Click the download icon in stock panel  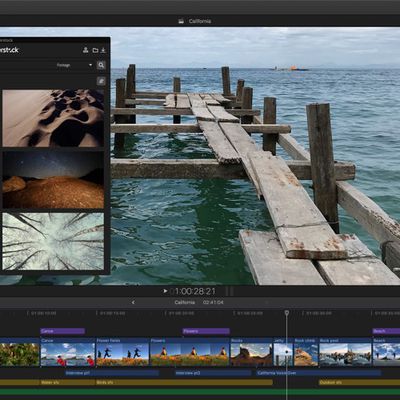coord(103,50)
